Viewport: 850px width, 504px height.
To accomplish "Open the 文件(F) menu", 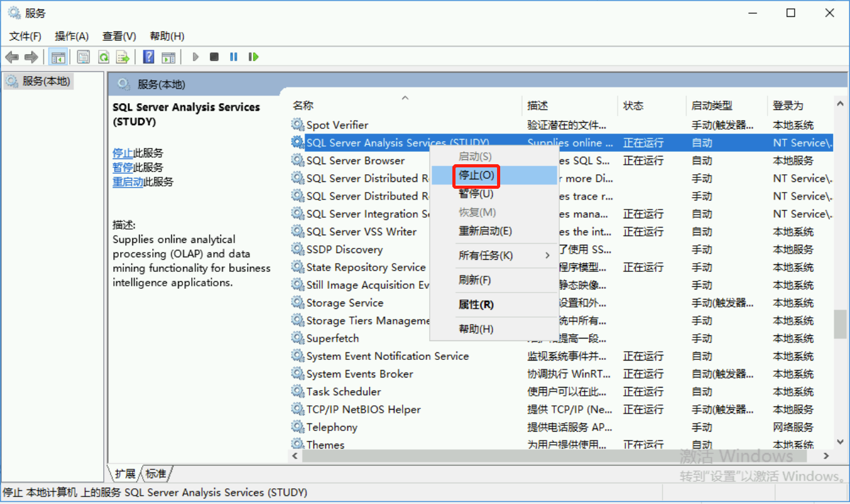I will click(x=25, y=36).
